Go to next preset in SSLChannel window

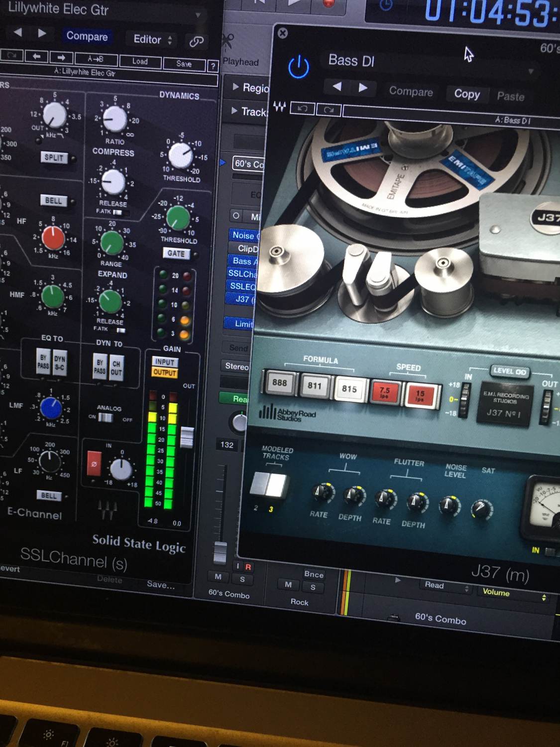pos(42,33)
